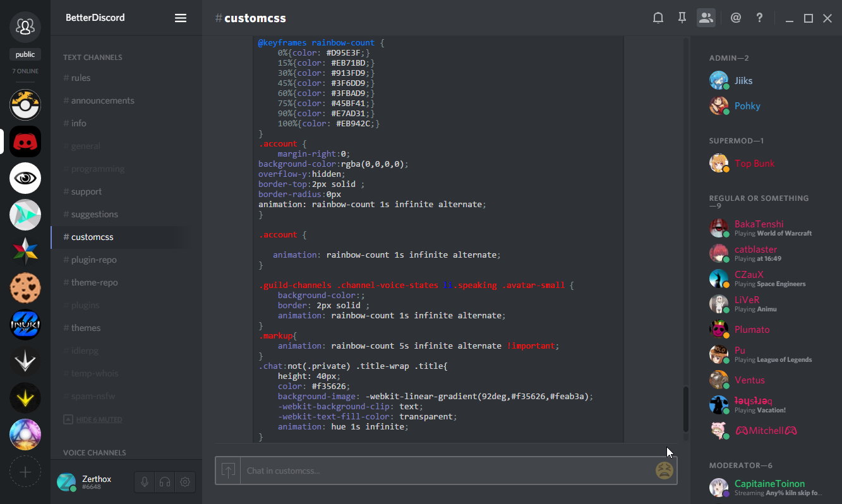Open the emoji picker
The image size is (842, 504).
click(x=664, y=471)
